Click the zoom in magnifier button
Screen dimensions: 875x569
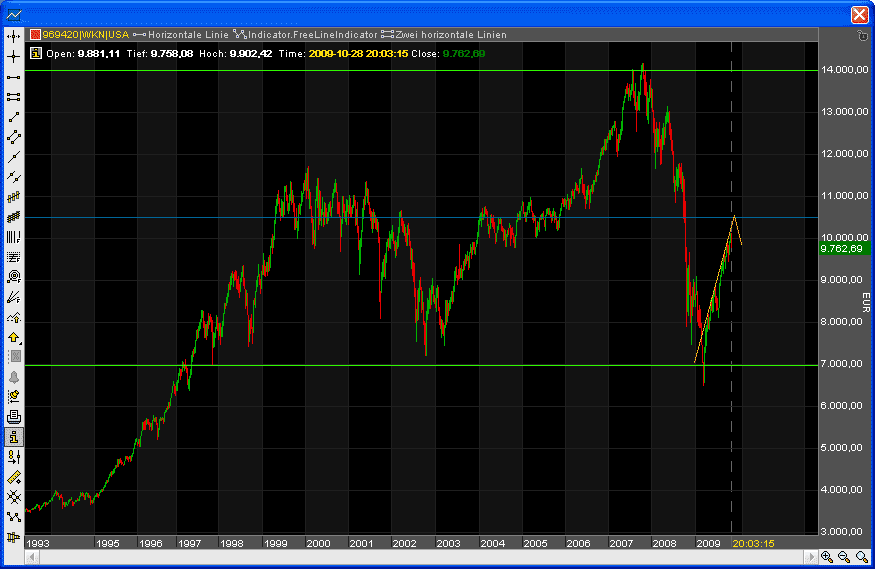pyautogui.click(x=826, y=557)
